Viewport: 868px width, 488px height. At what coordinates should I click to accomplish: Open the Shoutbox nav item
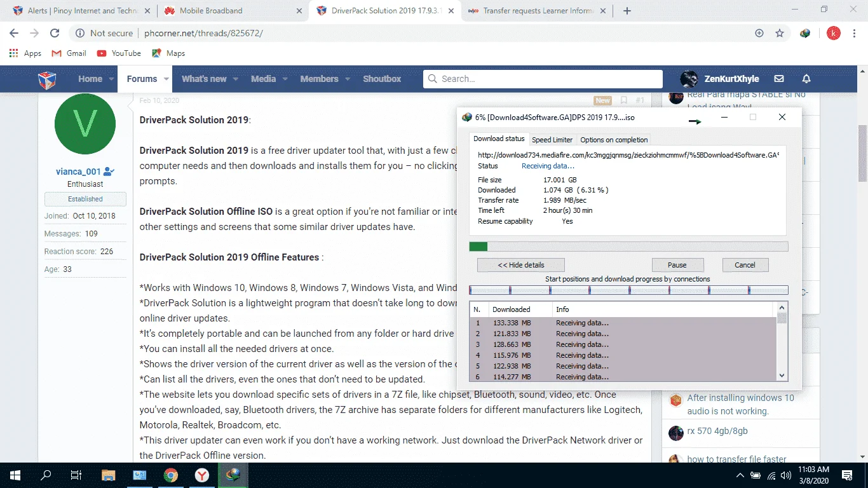pyautogui.click(x=382, y=79)
